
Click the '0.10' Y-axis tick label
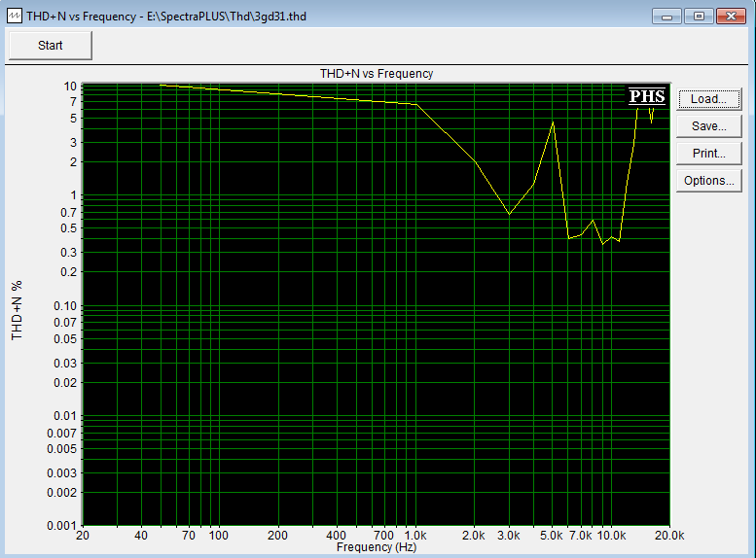coord(65,306)
